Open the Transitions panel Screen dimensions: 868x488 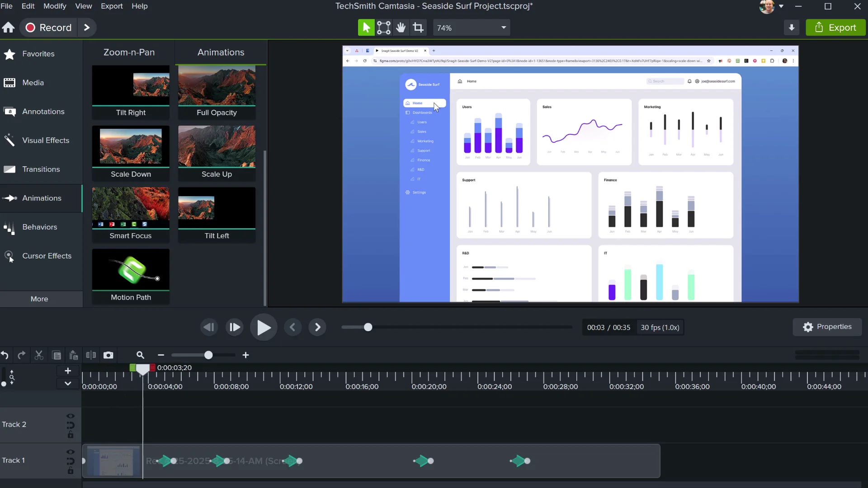[x=41, y=169]
